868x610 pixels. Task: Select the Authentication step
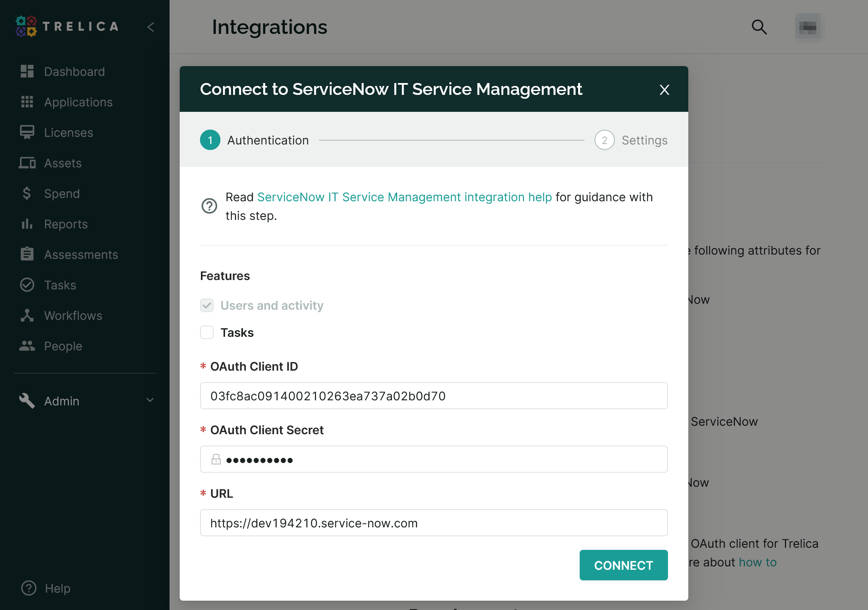click(x=268, y=140)
